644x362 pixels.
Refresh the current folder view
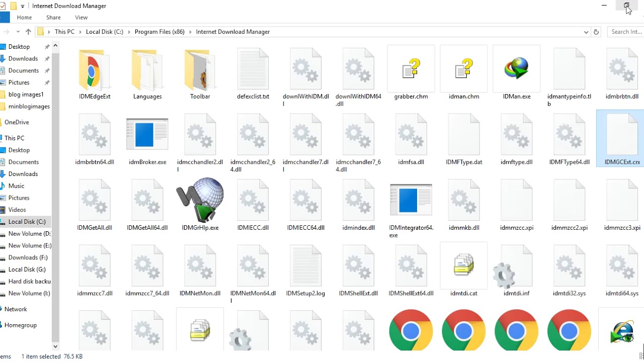[596, 32]
